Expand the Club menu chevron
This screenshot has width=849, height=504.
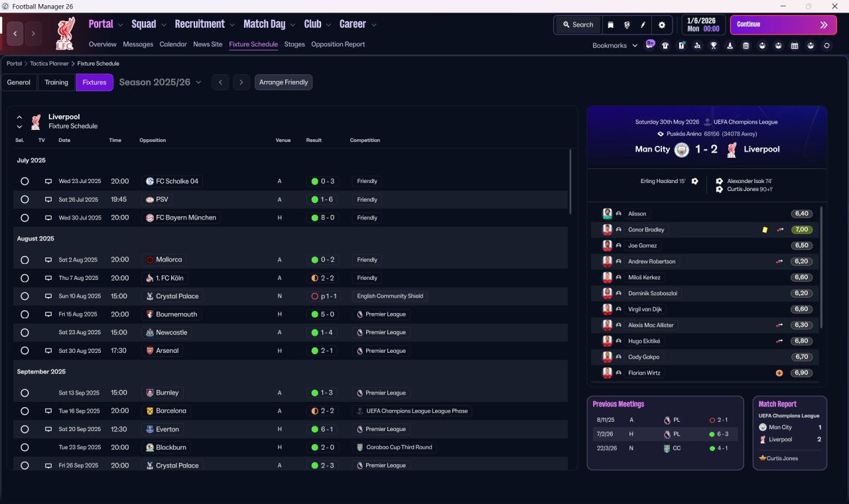click(x=328, y=25)
